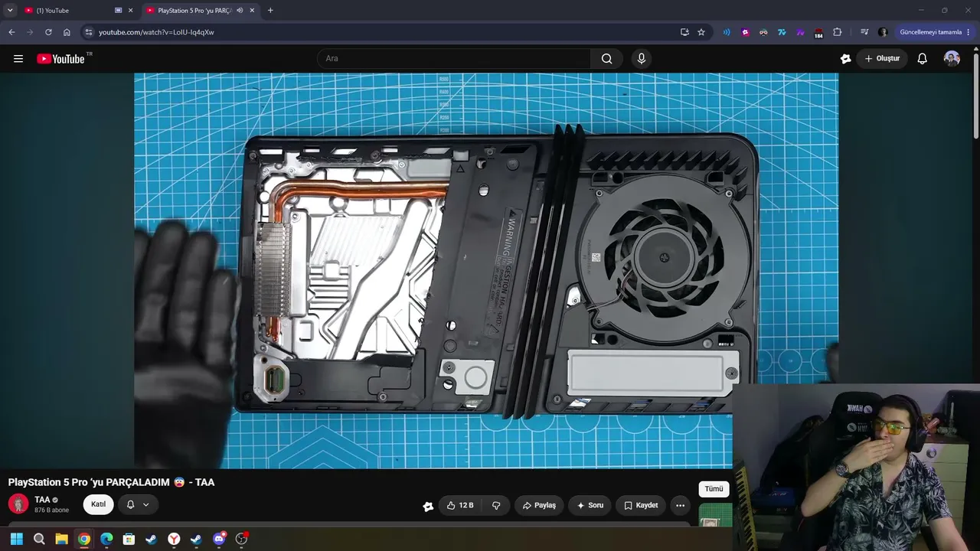980x551 pixels.
Task: Go to the YouTube home logo
Action: point(60,59)
